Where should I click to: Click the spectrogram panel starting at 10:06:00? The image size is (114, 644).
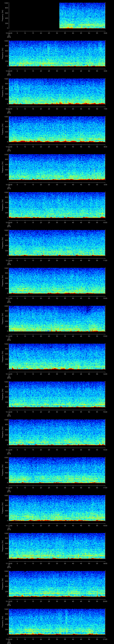point(57,91)
